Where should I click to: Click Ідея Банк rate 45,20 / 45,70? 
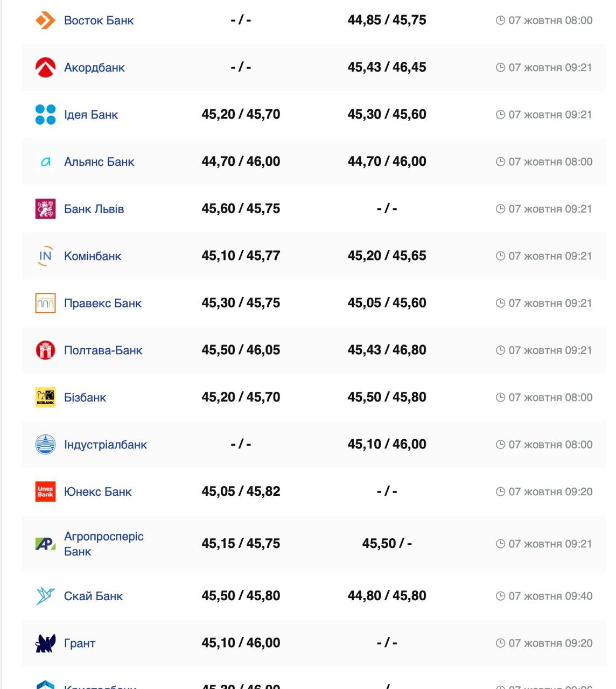click(241, 114)
